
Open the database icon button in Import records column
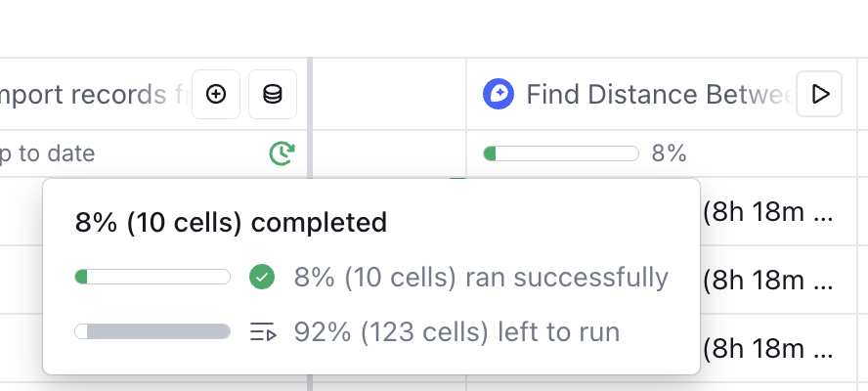273,94
